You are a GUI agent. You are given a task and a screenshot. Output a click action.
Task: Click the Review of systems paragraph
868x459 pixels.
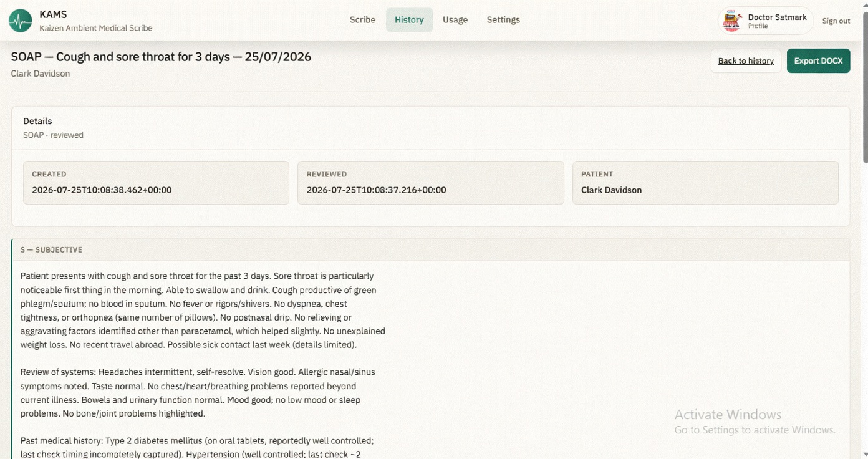pyautogui.click(x=198, y=393)
